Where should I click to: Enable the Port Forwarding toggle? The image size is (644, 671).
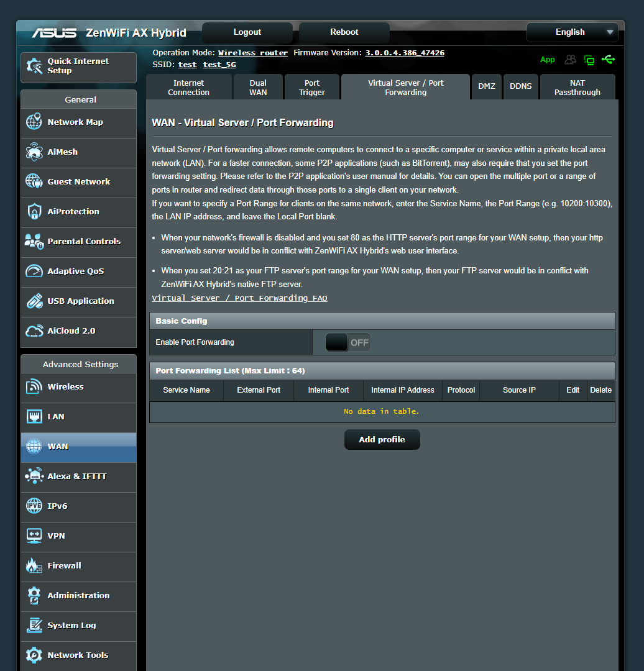click(x=347, y=342)
